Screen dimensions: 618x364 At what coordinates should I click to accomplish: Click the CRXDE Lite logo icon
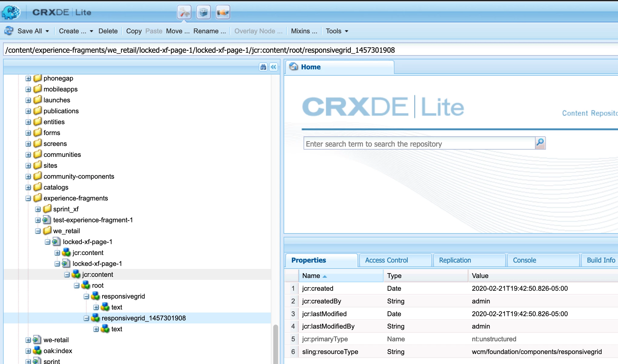point(11,12)
